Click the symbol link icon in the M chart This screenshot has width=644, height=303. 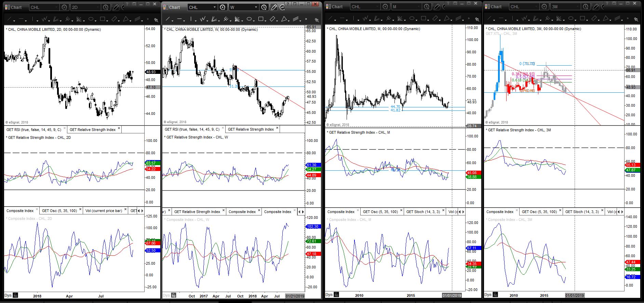click(477, 19)
